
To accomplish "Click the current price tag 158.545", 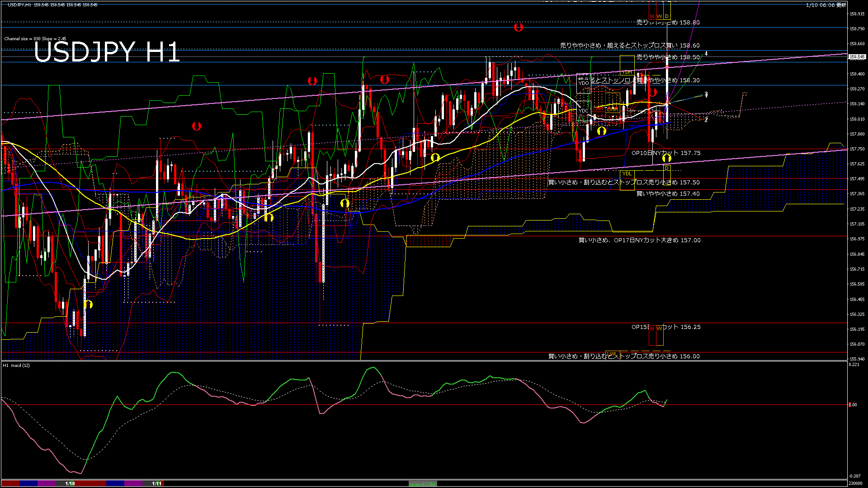I will coord(857,57).
